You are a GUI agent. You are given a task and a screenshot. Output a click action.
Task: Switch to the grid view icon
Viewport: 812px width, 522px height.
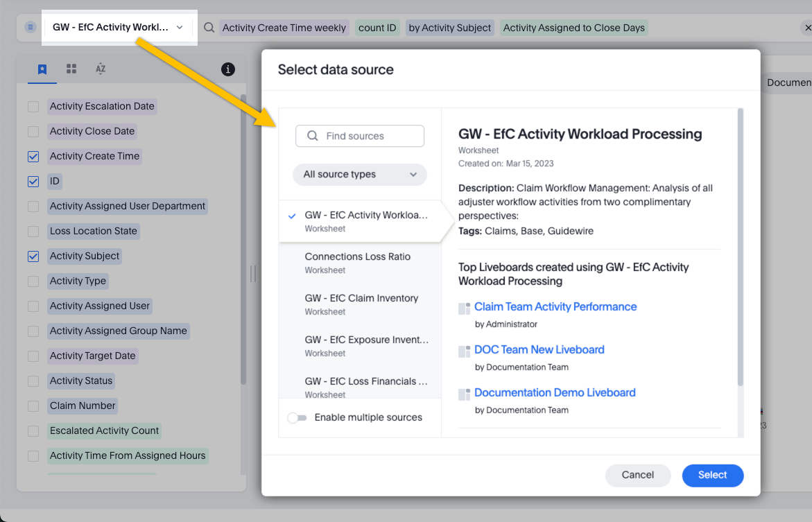[71, 69]
